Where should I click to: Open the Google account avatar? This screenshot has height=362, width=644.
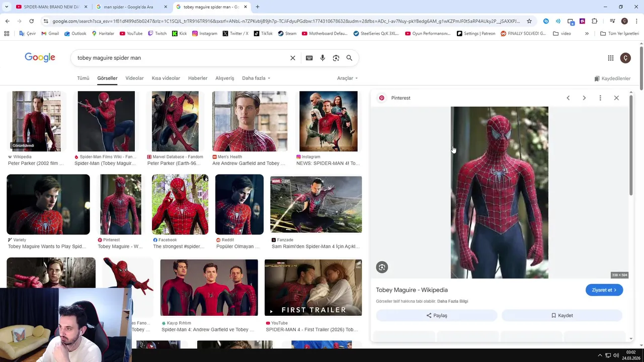[625, 58]
